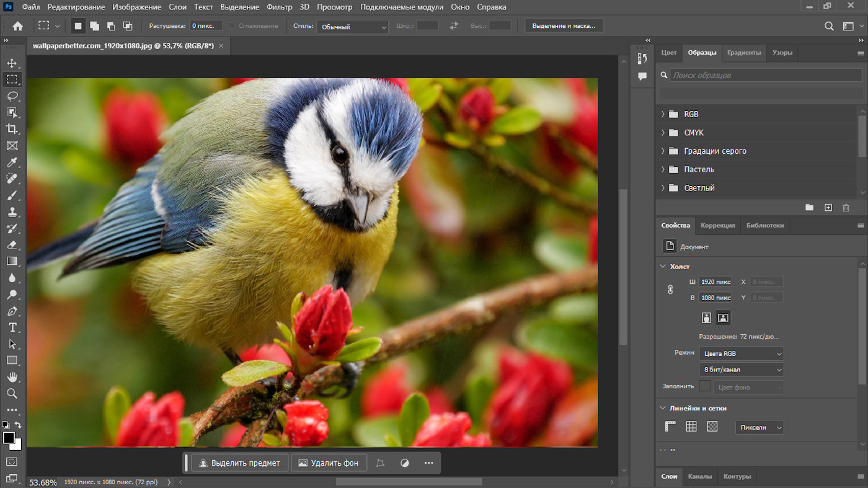
Task: Select the Lasso tool
Action: pyautogui.click(x=12, y=96)
